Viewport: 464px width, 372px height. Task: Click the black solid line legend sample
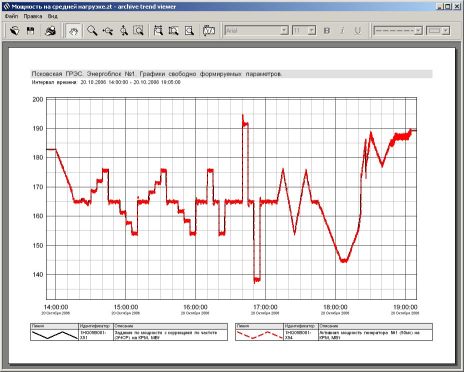click(55, 335)
